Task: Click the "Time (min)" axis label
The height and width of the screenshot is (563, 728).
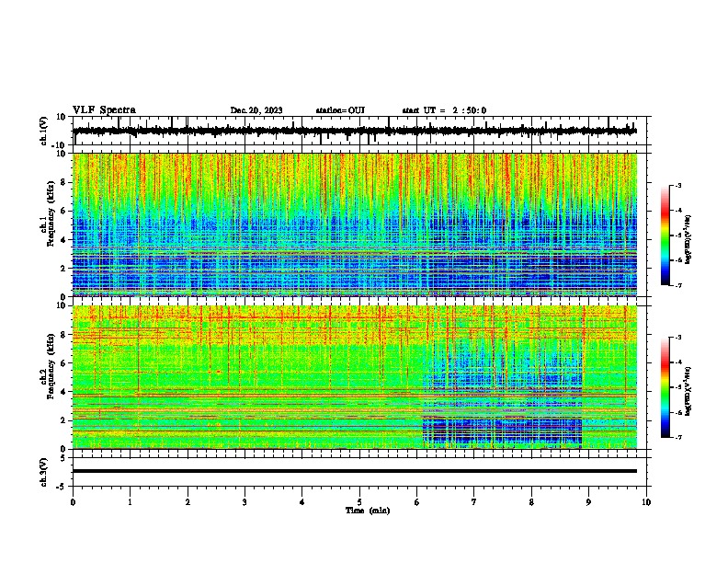Action: click(x=368, y=511)
